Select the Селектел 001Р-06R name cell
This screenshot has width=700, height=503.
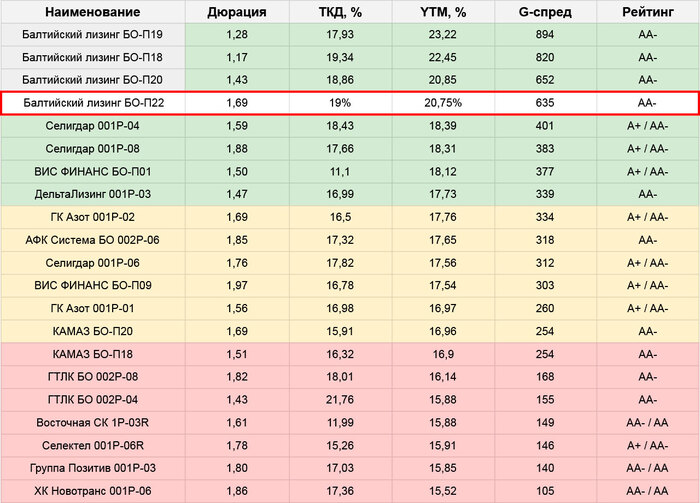coord(93,445)
